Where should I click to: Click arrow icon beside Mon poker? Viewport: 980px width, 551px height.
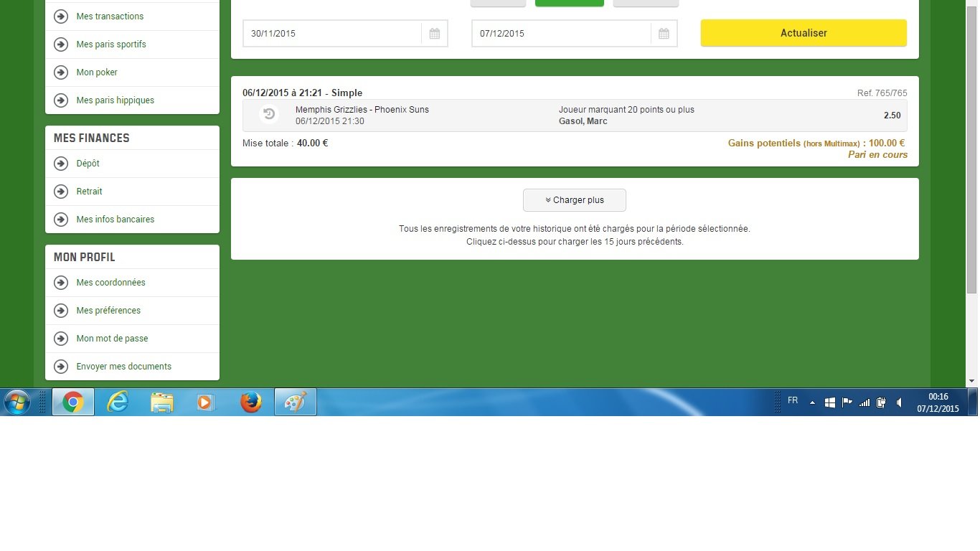61,72
